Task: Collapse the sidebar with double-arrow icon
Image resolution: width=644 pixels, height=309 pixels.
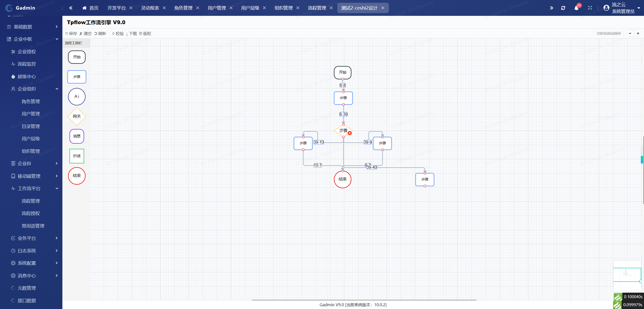Action: click(x=71, y=8)
